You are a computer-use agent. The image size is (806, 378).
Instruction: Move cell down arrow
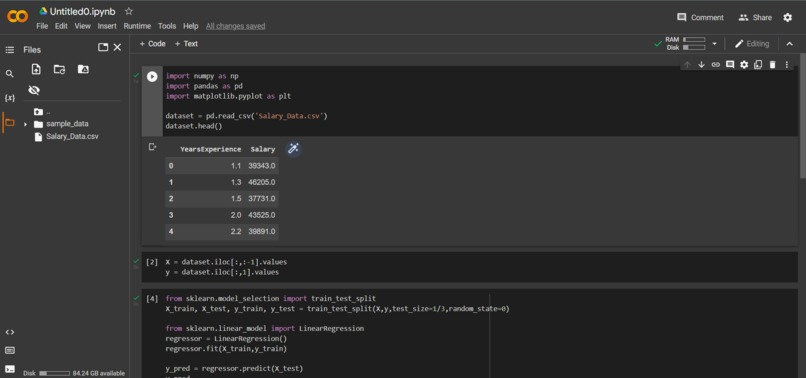click(701, 65)
